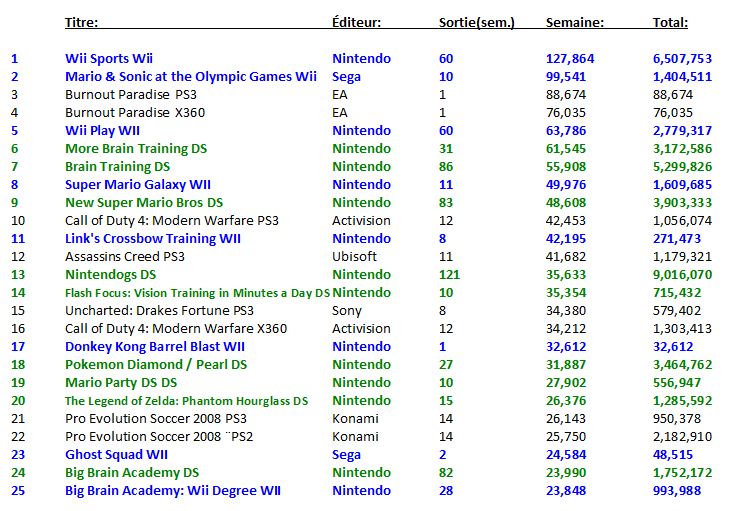Click the 'Sortie(sem.)' column header
Viewport: 732px width, 511px height.
(477, 22)
